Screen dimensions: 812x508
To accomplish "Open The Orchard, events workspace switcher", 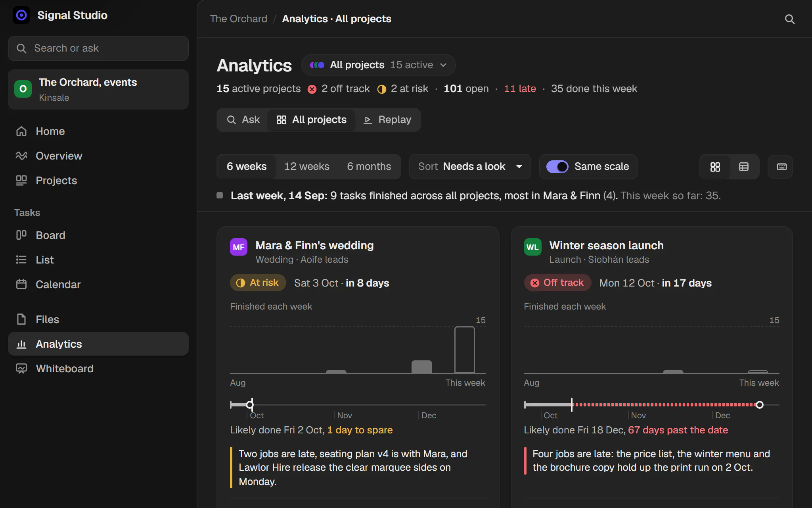I will 98,89.
